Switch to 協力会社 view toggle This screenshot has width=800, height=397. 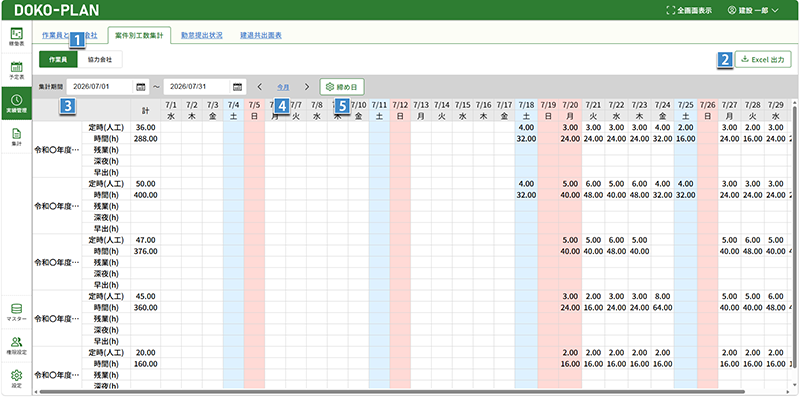pos(99,59)
